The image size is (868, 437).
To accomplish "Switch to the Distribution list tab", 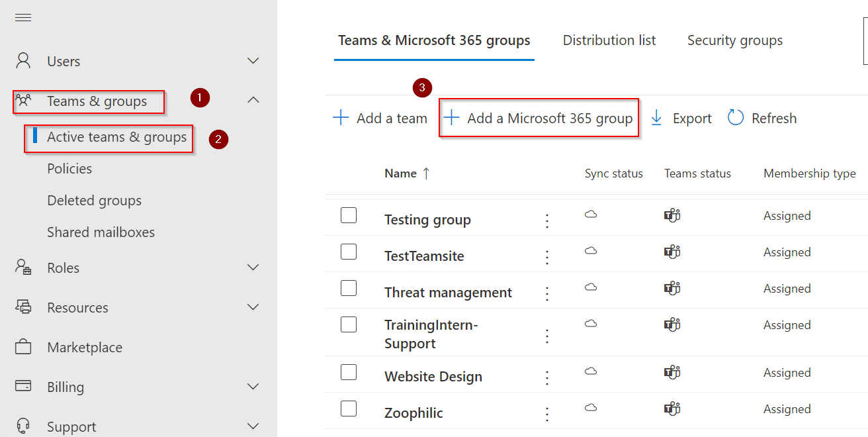I will pyautogui.click(x=609, y=40).
